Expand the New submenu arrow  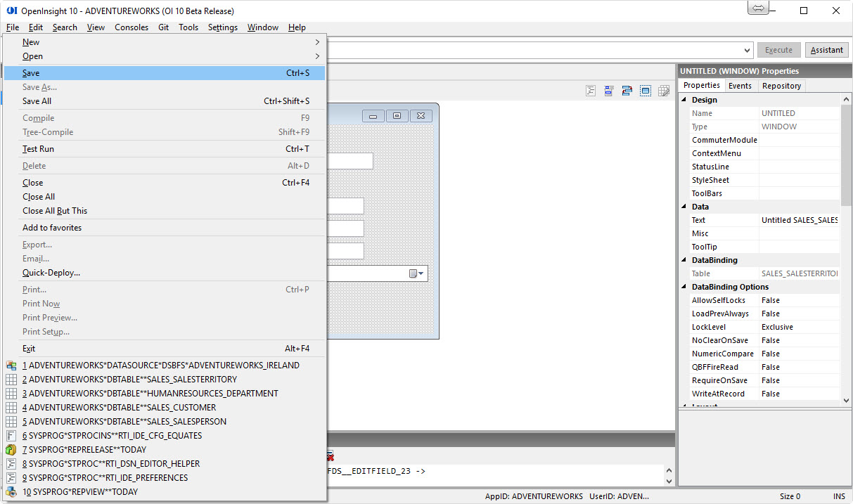click(x=317, y=42)
